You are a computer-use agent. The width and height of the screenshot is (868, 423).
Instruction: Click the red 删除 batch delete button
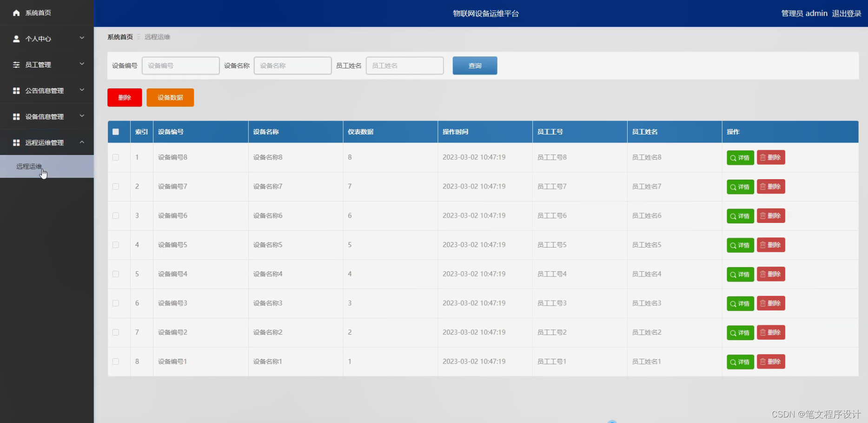pyautogui.click(x=125, y=98)
